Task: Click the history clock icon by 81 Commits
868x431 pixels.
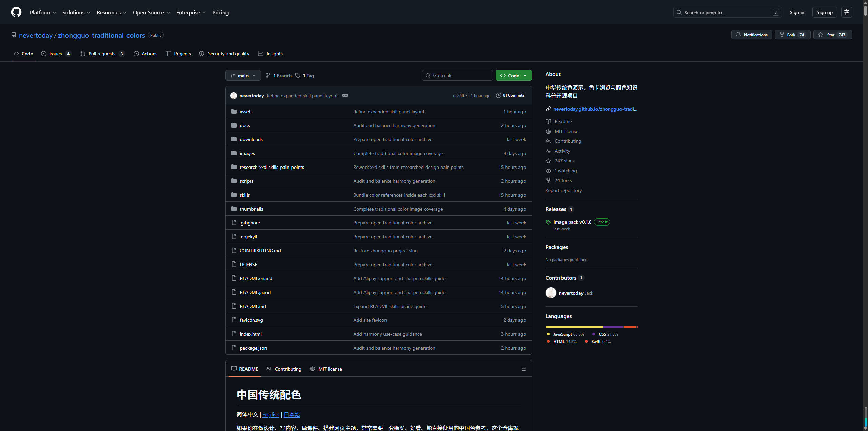Action: 498,95
